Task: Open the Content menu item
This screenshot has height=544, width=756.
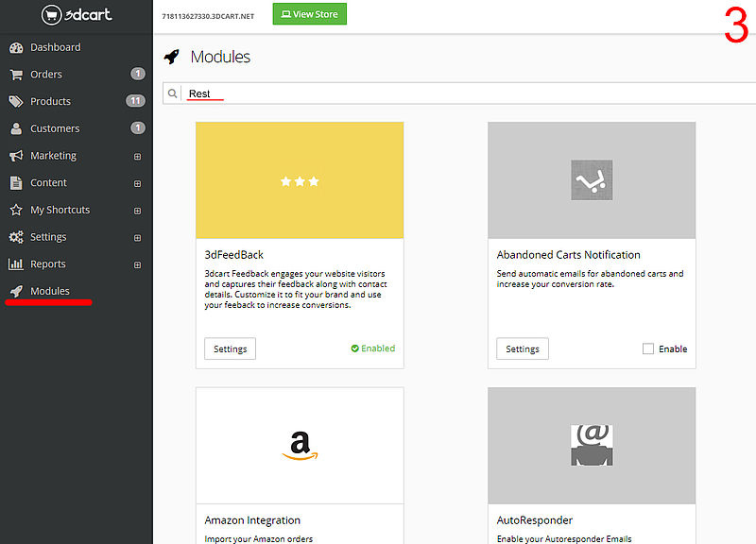Action: [48, 183]
